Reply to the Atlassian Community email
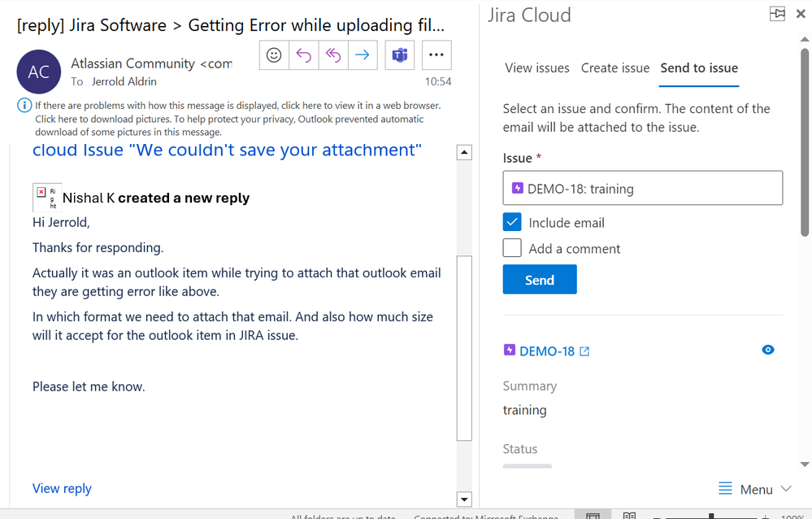This screenshot has width=812, height=519. tap(303, 55)
